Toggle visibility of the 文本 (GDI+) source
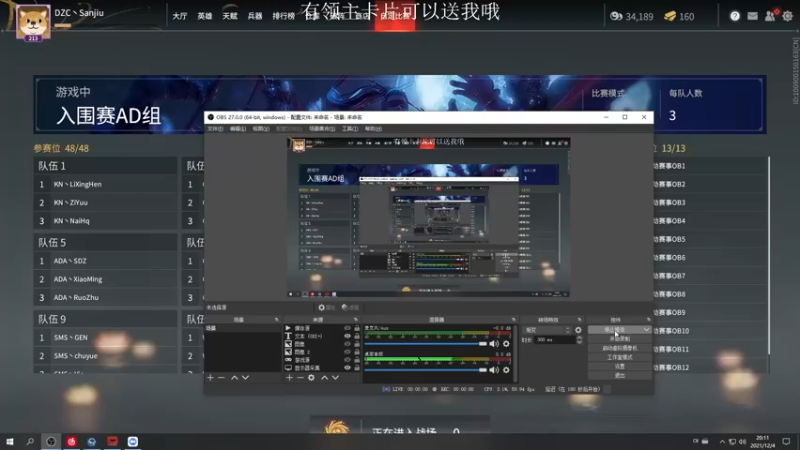The height and width of the screenshot is (450, 800). coord(347,336)
